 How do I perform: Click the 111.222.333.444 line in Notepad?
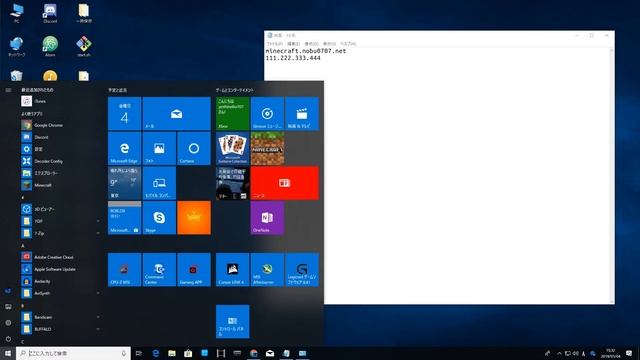pos(293,58)
